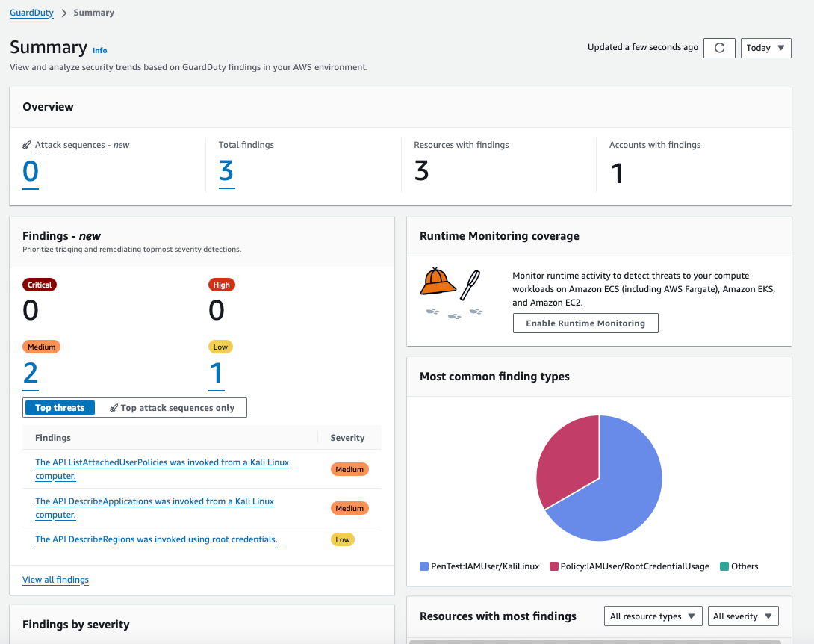The width and height of the screenshot is (814, 644).
Task: Click the Attack sequences label
Action: [x=70, y=145]
